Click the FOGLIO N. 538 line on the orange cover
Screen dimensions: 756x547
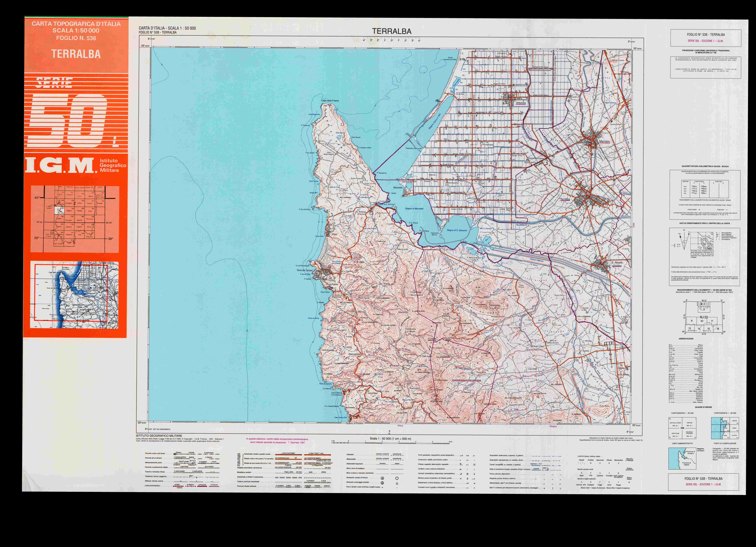(x=76, y=38)
